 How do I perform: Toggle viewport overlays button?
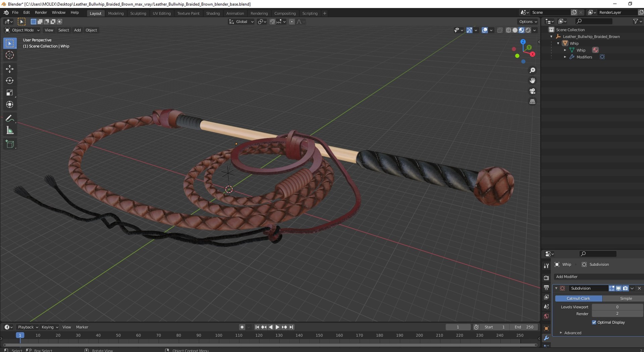point(485,30)
